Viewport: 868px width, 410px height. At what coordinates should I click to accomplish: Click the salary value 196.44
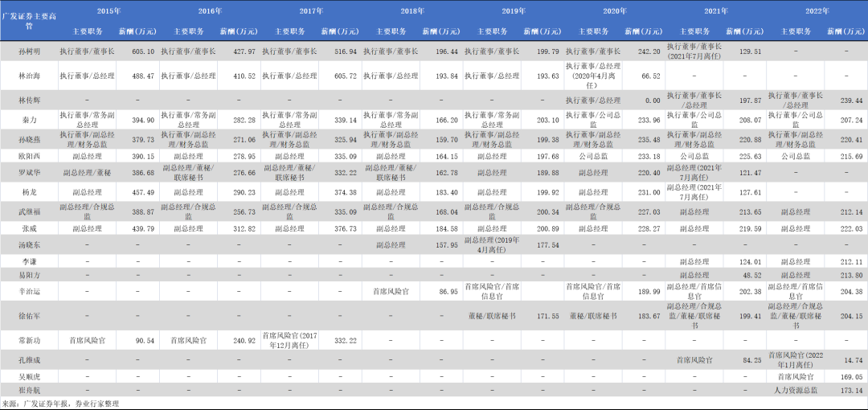pos(447,51)
